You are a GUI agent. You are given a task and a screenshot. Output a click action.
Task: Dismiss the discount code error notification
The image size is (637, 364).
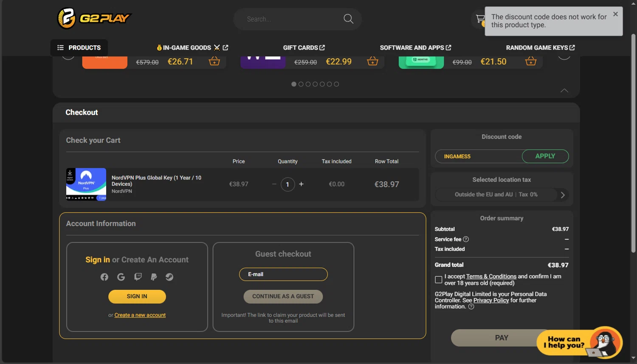click(615, 14)
